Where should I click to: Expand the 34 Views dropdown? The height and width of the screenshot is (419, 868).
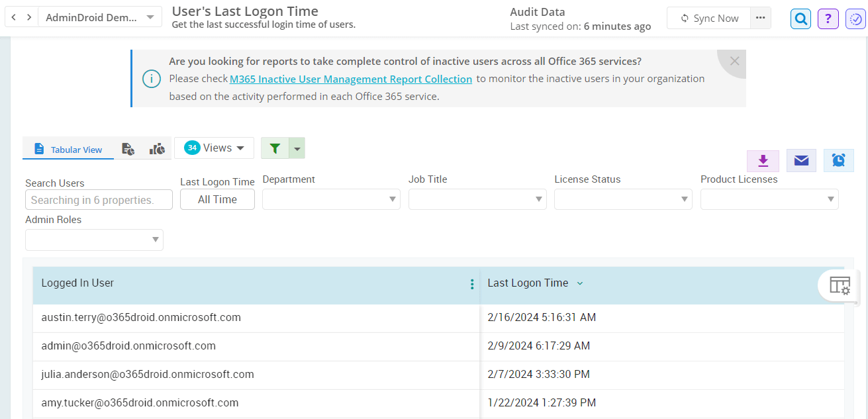click(x=214, y=148)
